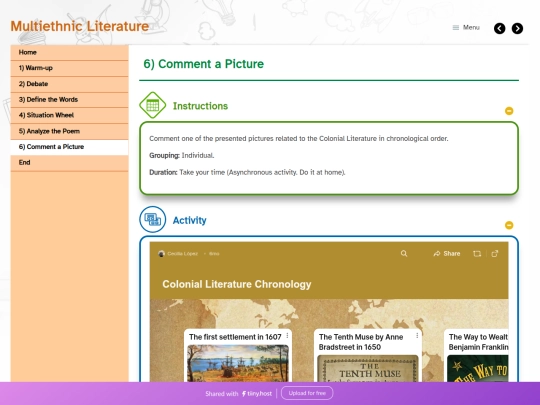Collapse the Activity section toggle
Image resolution: width=540 pixels, height=405 pixels.
pos(509,225)
